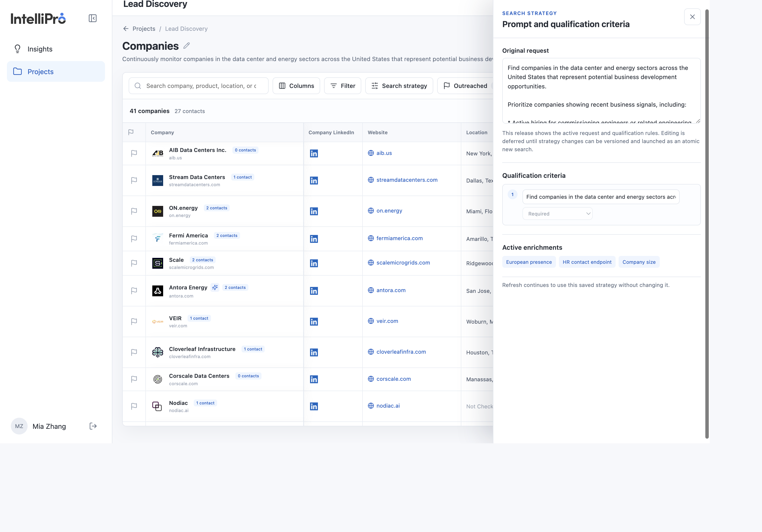Image resolution: width=762 pixels, height=532 pixels.
Task: Click the European presence enrichment tag
Action: coord(529,262)
